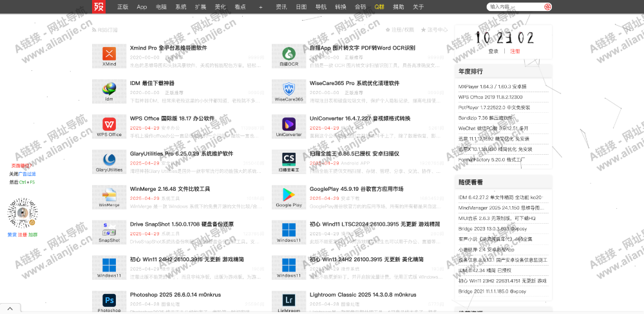This screenshot has width=644, height=314.
Task: Open the Windows11 thumbnail beside 美化精简
Action: [x=289, y=268]
